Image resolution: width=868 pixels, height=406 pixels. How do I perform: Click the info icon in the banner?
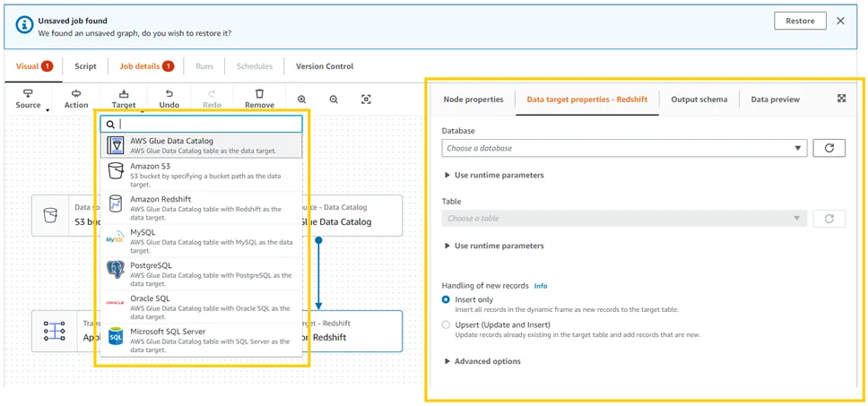(24, 24)
